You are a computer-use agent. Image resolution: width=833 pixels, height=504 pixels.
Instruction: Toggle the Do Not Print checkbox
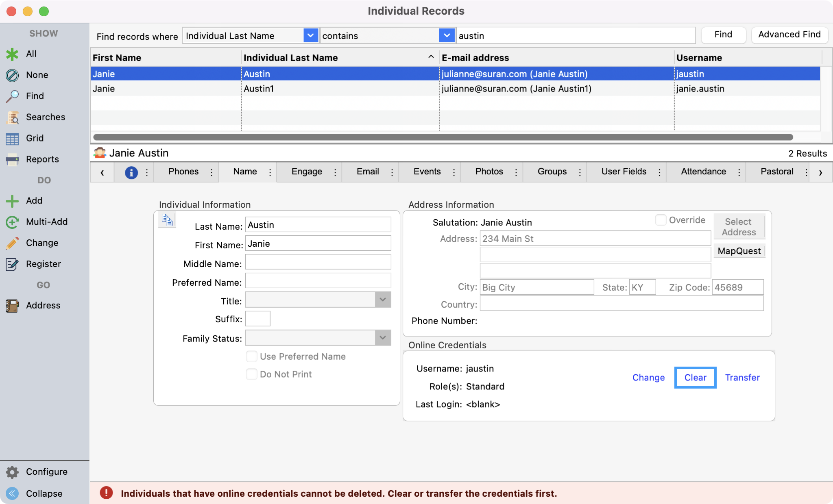tap(252, 374)
